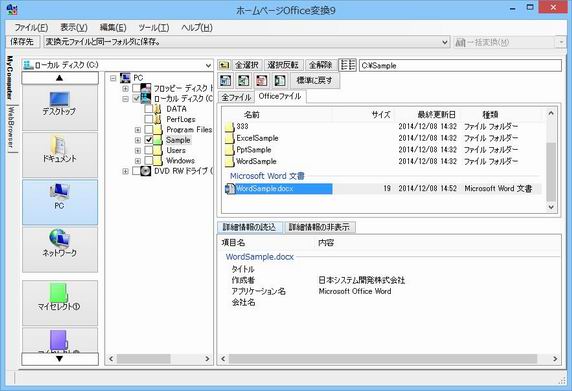Expand the Sample tree node
The height and width of the screenshot is (391, 572).
tap(138, 140)
